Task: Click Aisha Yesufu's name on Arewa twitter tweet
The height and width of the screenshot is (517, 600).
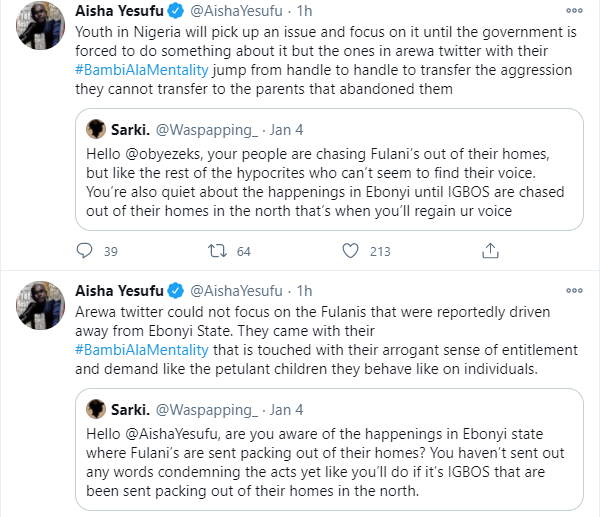Action: pos(119,290)
